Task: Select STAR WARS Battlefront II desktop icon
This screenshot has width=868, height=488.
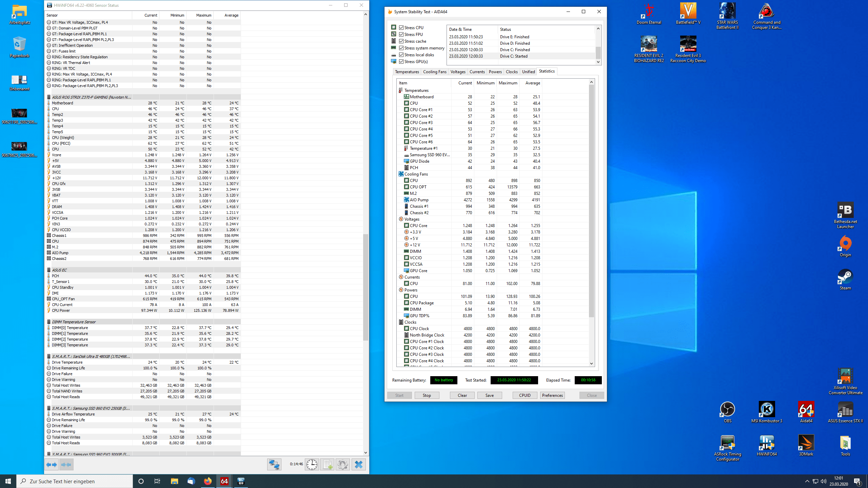Action: click(x=727, y=16)
